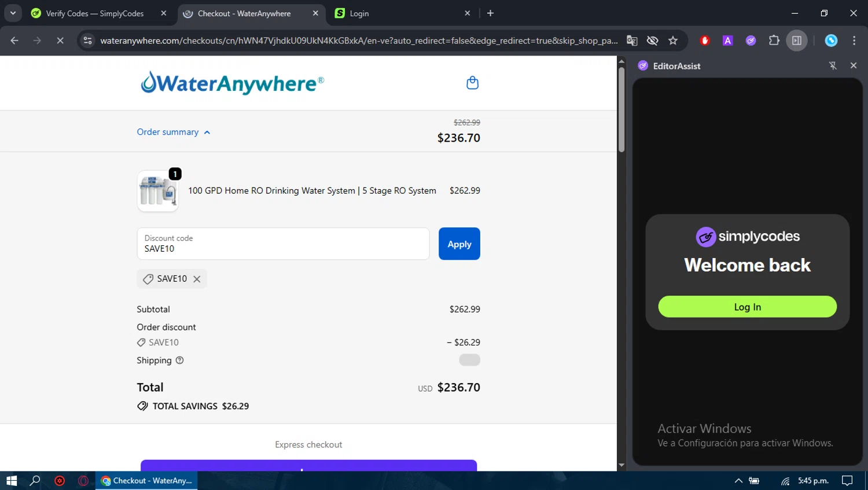Open the Windows notification center
The image size is (868, 490).
tap(847, 481)
